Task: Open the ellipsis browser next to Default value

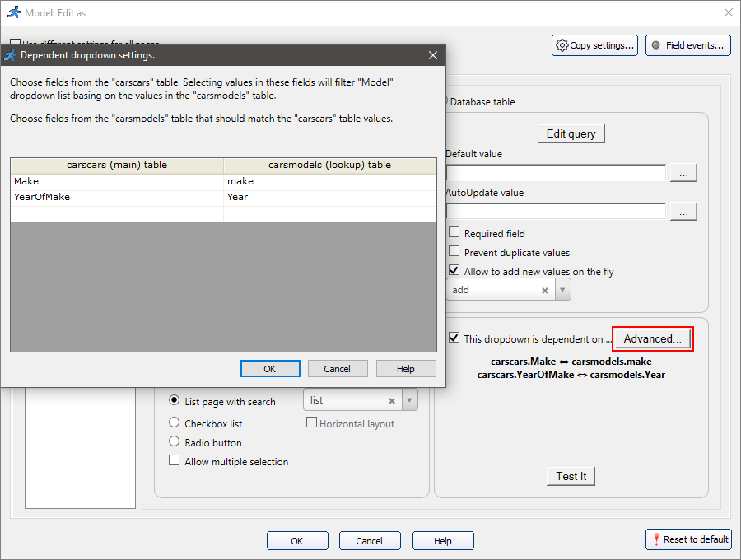Action: click(x=683, y=172)
